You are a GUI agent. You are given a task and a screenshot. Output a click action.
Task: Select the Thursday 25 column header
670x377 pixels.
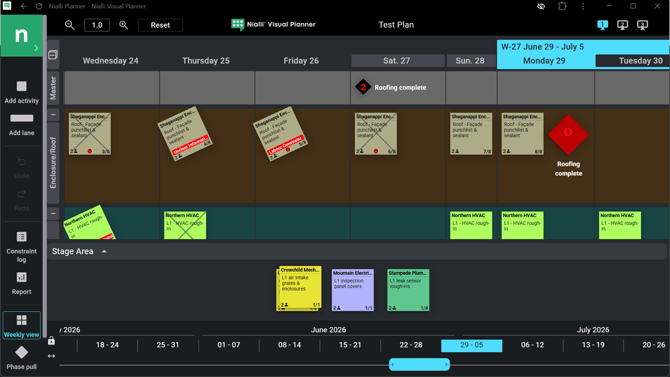tap(206, 61)
